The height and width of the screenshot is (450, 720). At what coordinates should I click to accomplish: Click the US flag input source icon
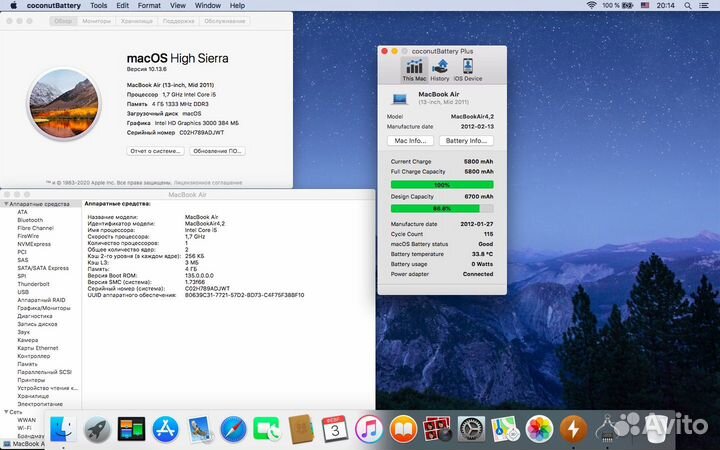pos(645,6)
